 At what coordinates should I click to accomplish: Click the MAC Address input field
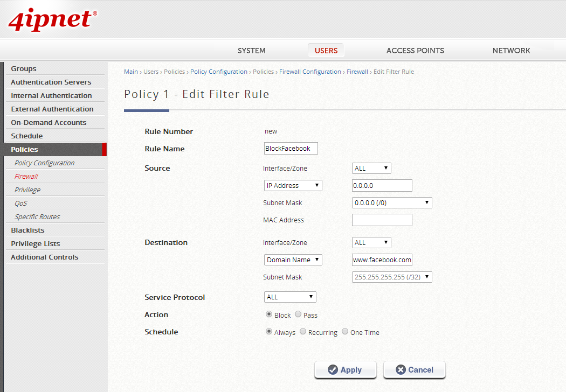(382, 220)
